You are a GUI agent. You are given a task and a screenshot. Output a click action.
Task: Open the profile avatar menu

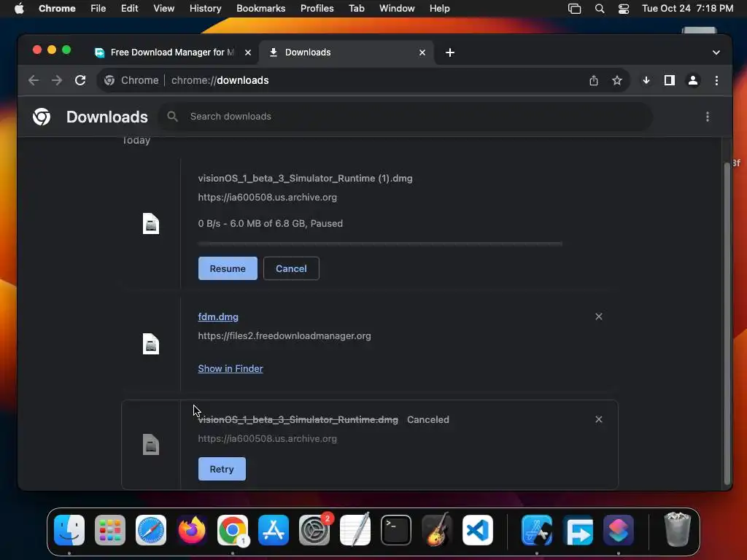click(x=693, y=80)
